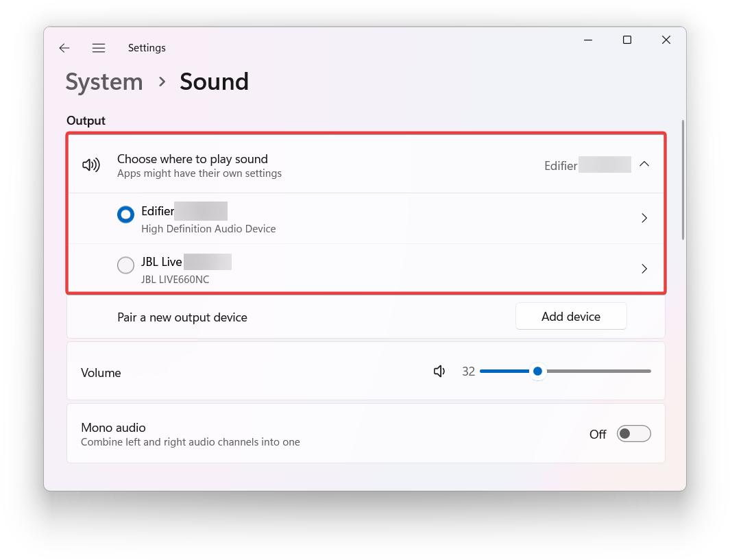Viewport: 730px width, 560px height.
Task: Click the 'Output' section heading
Action: pyautogui.click(x=86, y=121)
